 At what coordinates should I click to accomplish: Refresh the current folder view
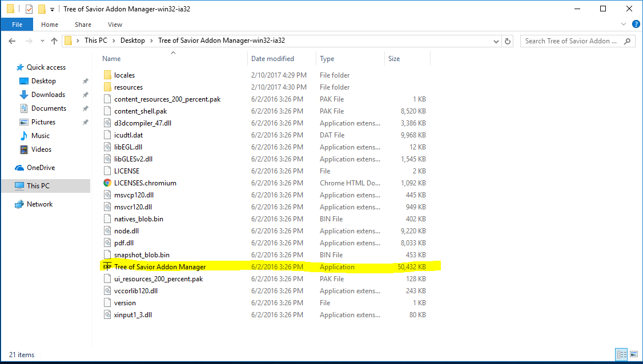click(x=508, y=41)
